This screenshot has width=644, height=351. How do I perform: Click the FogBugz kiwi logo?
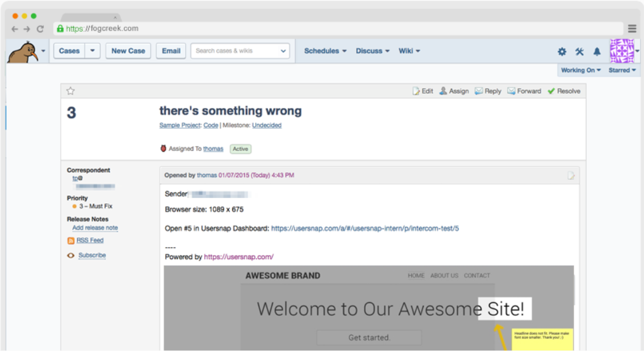(23, 52)
